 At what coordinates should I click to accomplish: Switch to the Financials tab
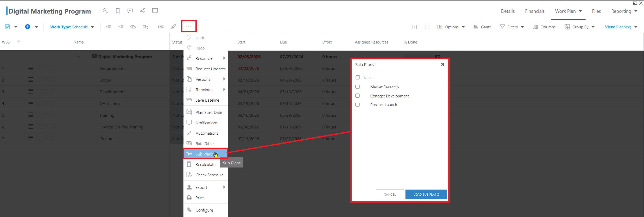tap(535, 11)
